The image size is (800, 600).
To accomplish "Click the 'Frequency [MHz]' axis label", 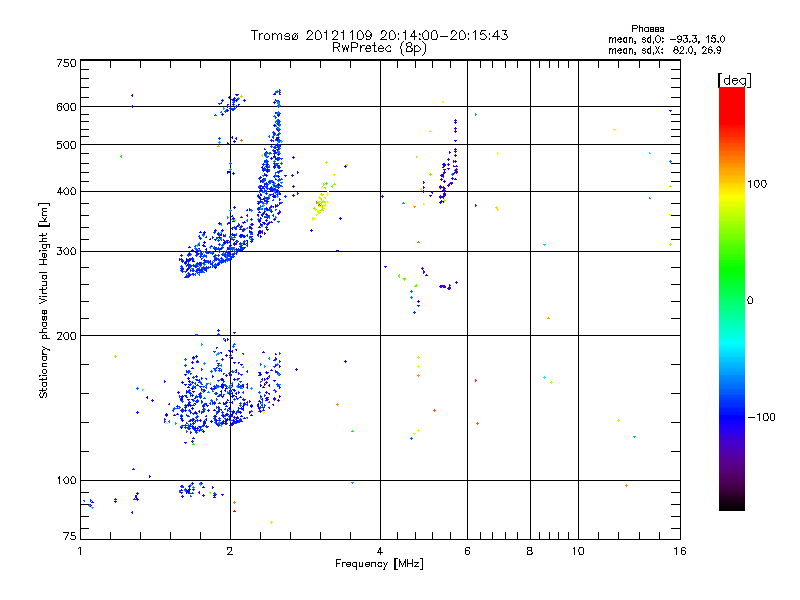I will [x=379, y=564].
